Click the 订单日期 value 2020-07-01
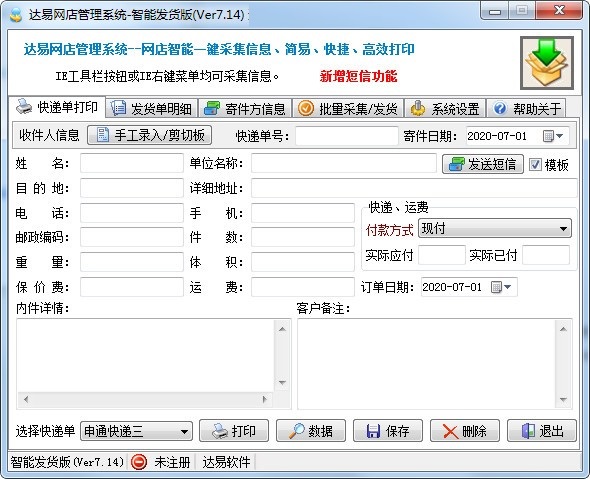Viewport: 590px width, 479px height. pos(452,287)
